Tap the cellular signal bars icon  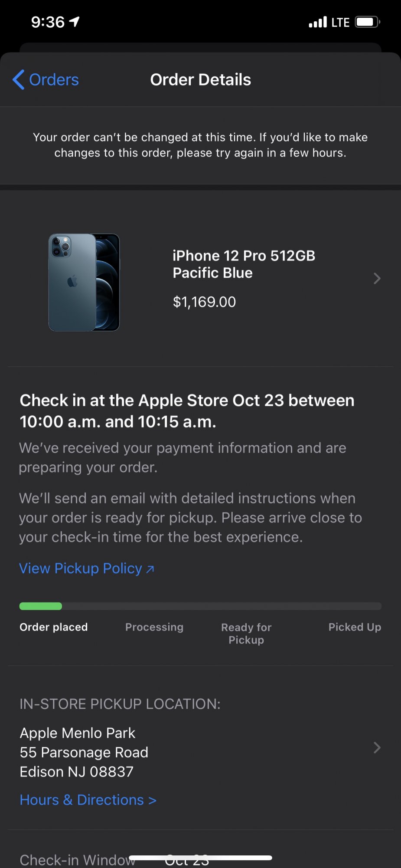tap(318, 22)
